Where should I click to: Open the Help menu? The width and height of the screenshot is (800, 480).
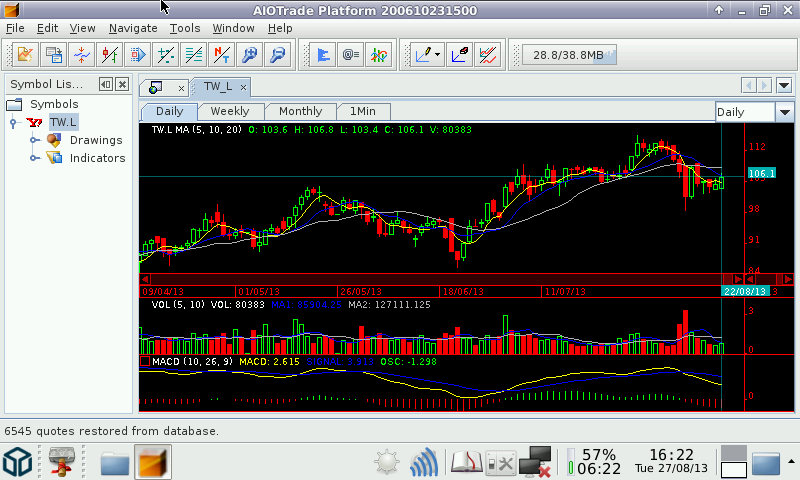[280, 28]
